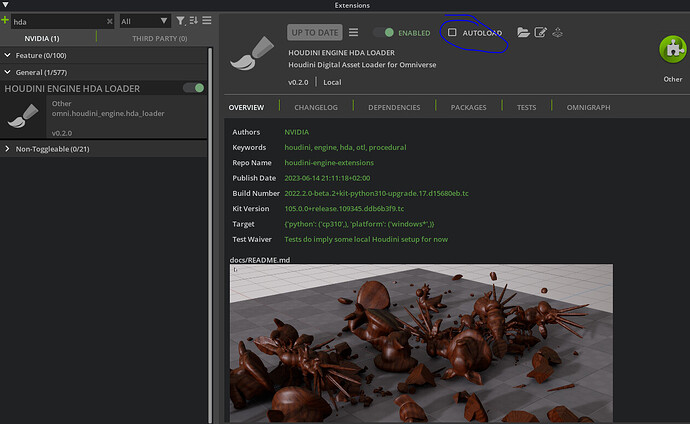Open the PACKAGES tab
This screenshot has width=690, height=424.
click(x=468, y=107)
